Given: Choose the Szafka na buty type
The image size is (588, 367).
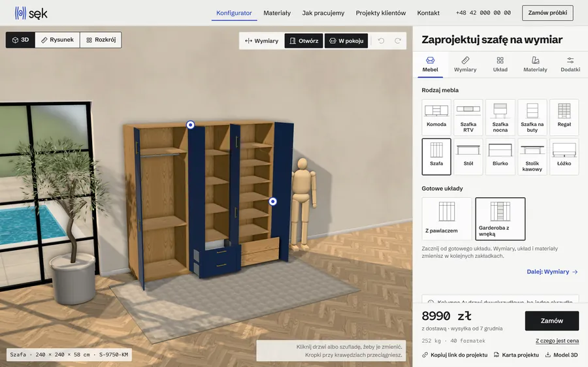Looking at the screenshot, I should click(532, 118).
